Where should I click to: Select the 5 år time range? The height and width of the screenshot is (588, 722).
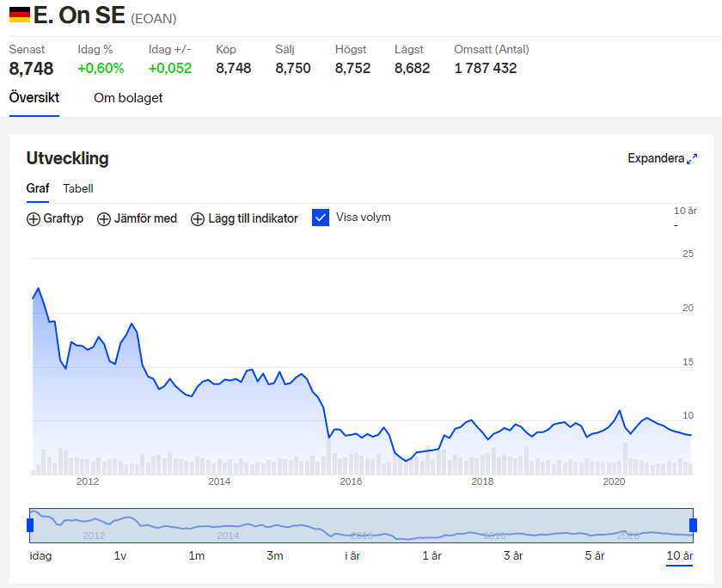click(594, 556)
